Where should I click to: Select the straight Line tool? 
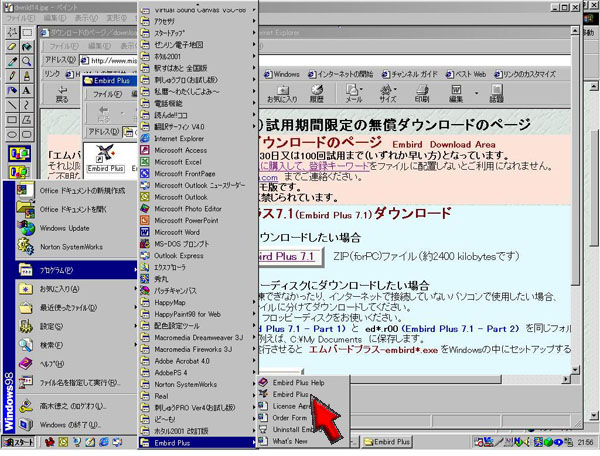coord(12,105)
